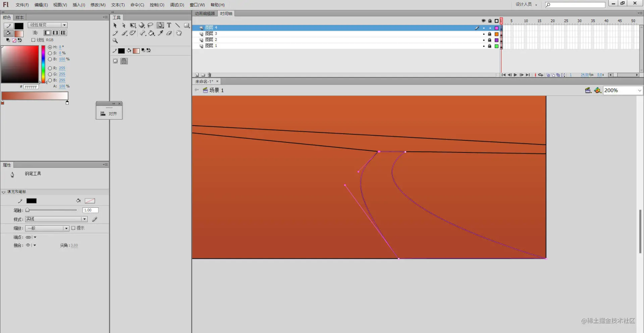Select the Brush tool

124,33
